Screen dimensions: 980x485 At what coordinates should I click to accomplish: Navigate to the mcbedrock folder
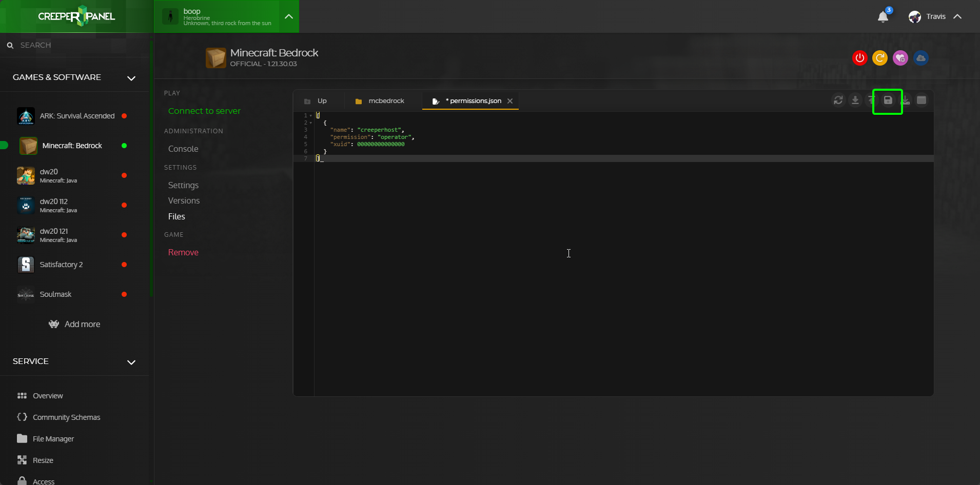coord(386,101)
